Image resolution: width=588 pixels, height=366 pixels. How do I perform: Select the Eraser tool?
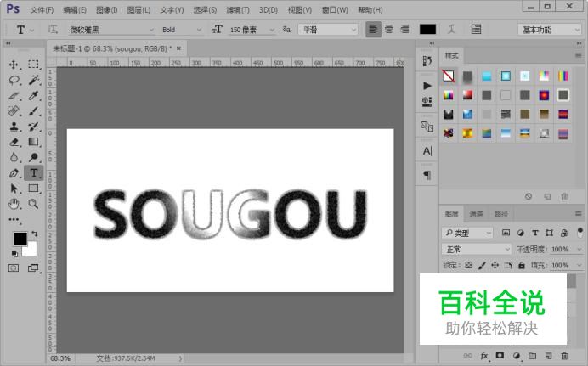tap(14, 142)
